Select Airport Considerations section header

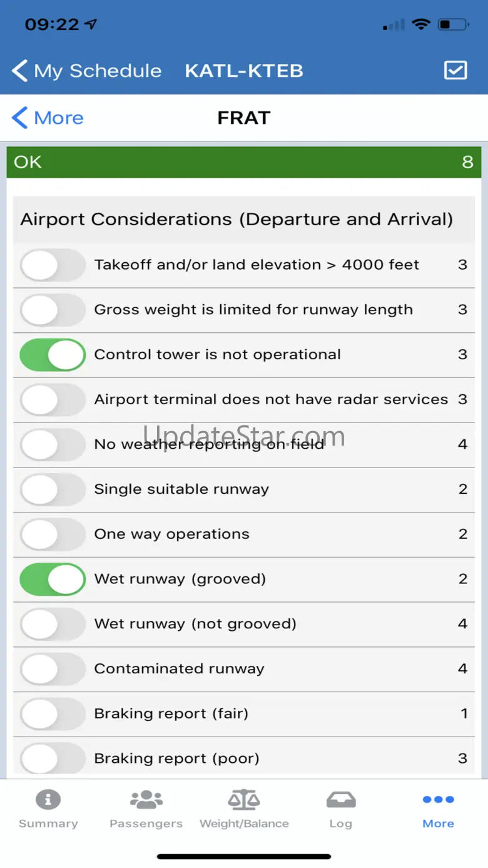236,220
